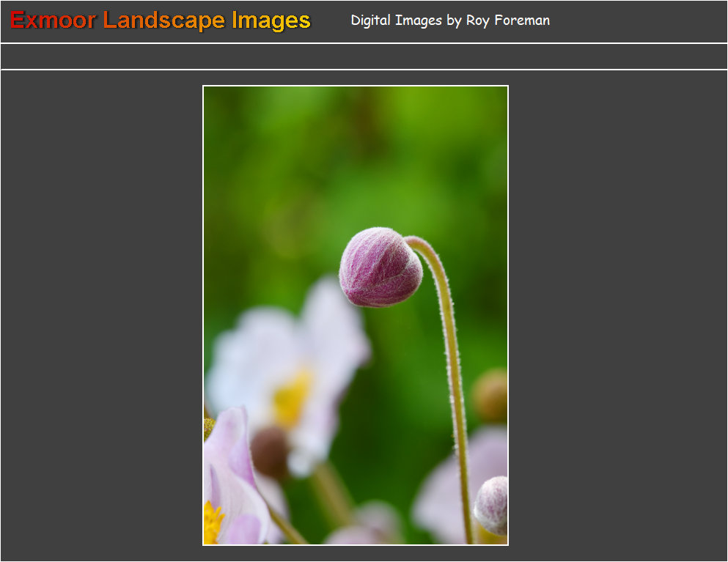Click the yellow word Images in header

pyautogui.click(x=271, y=21)
